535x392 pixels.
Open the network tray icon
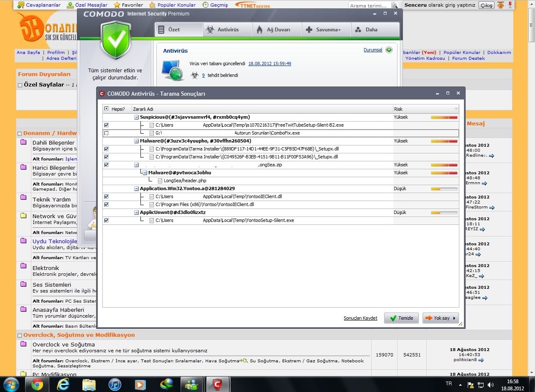480,384
